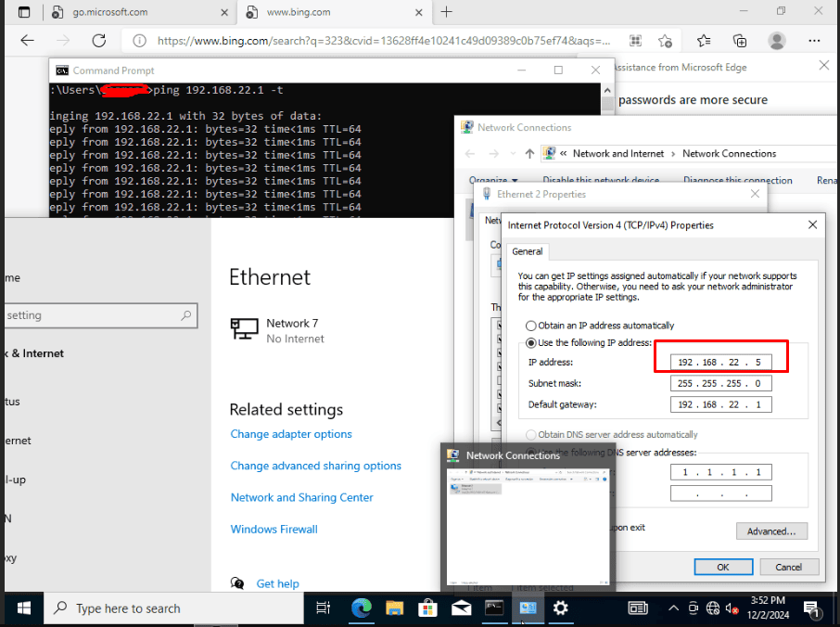Click the Subnet mask field
Viewport: 840px width, 627px height.
point(721,384)
